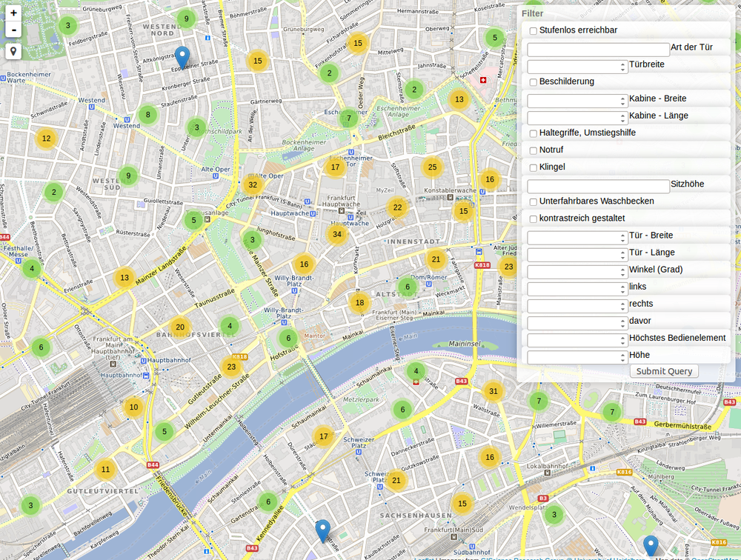The image size is (741, 560).
Task: Click the locate position marker button
Action: click(x=13, y=51)
